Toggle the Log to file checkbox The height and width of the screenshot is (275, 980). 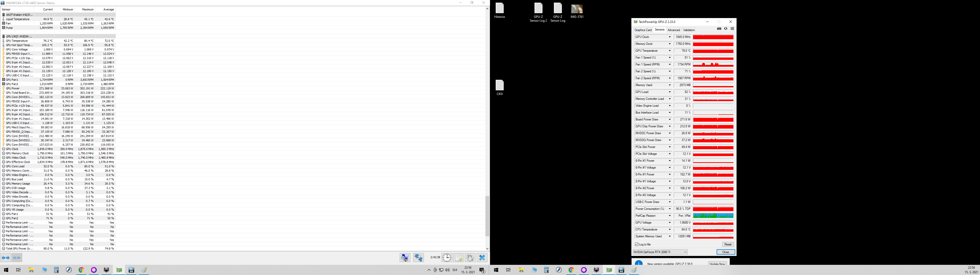tap(637, 245)
